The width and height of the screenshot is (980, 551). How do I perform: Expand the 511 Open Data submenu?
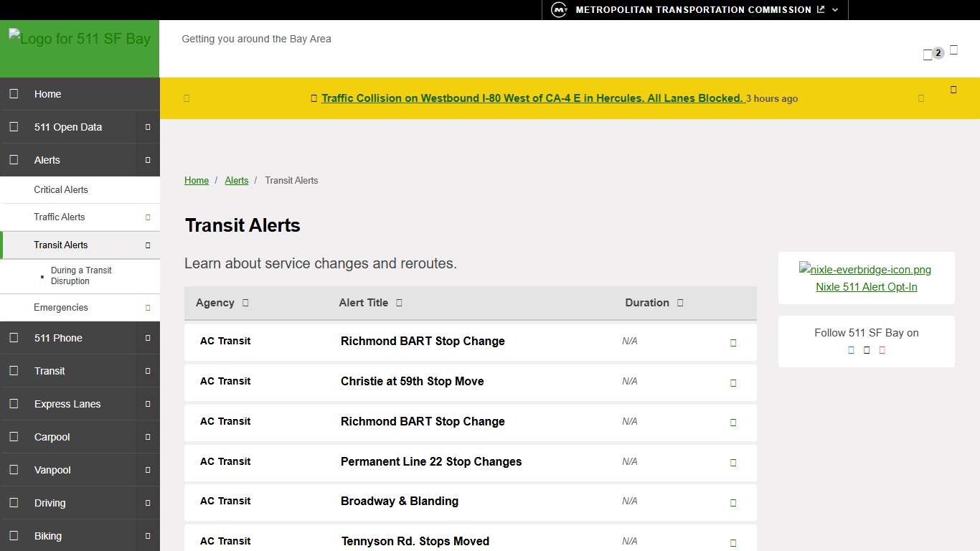pos(149,127)
